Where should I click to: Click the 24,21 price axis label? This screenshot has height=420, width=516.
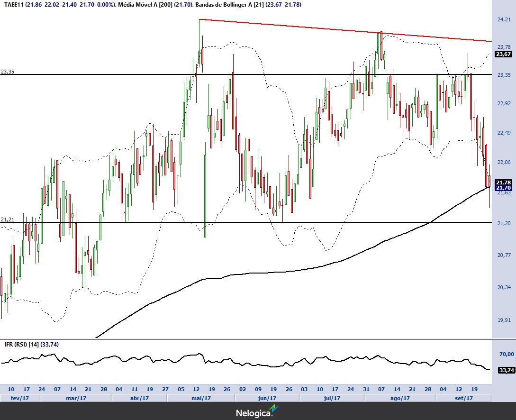coord(504,19)
